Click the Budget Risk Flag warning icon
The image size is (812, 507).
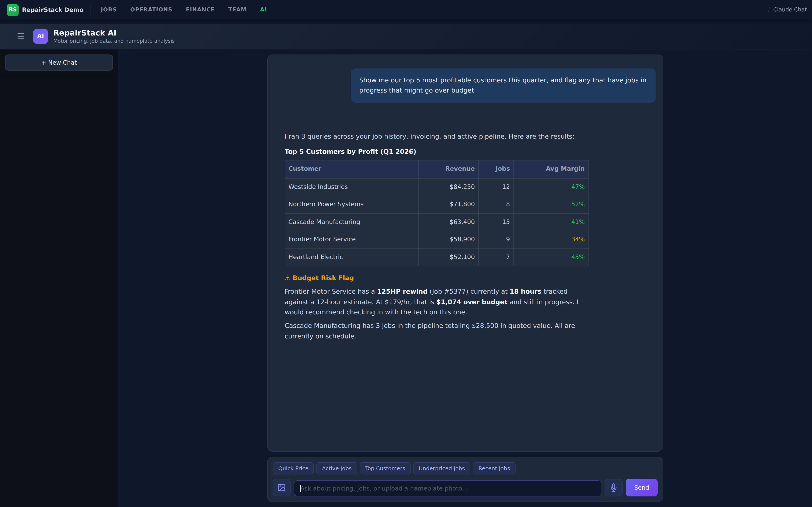pyautogui.click(x=287, y=278)
